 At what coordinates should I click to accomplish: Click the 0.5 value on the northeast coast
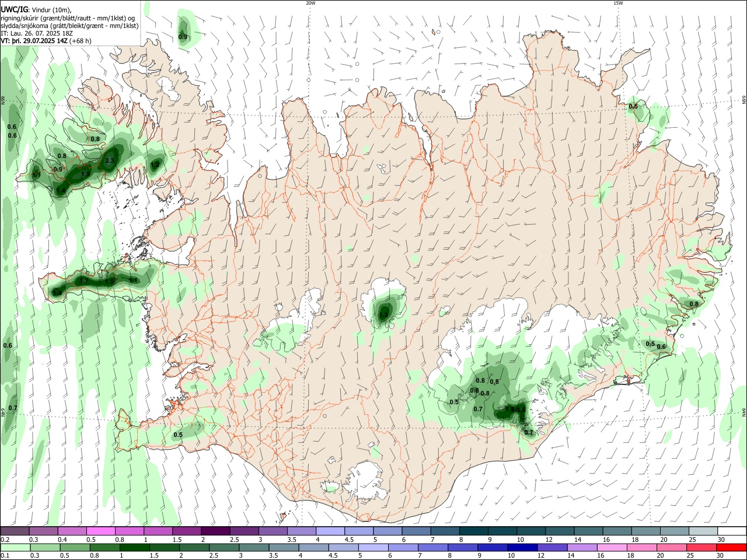633,106
